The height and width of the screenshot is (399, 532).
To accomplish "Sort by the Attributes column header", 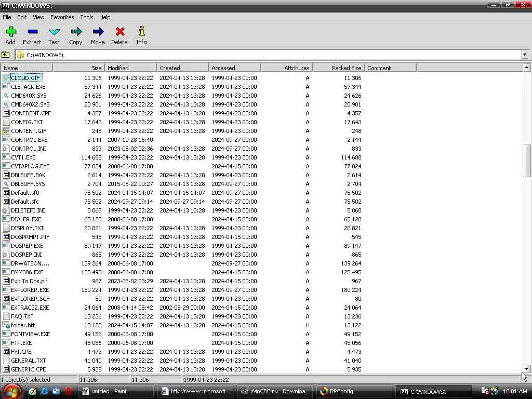I will pos(286,68).
